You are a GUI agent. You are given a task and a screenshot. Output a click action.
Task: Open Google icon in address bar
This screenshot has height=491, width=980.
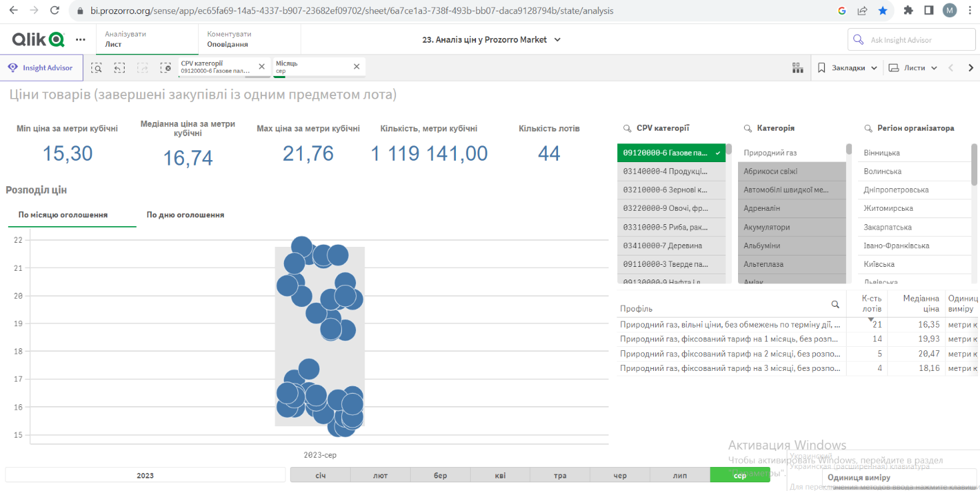coord(842,11)
